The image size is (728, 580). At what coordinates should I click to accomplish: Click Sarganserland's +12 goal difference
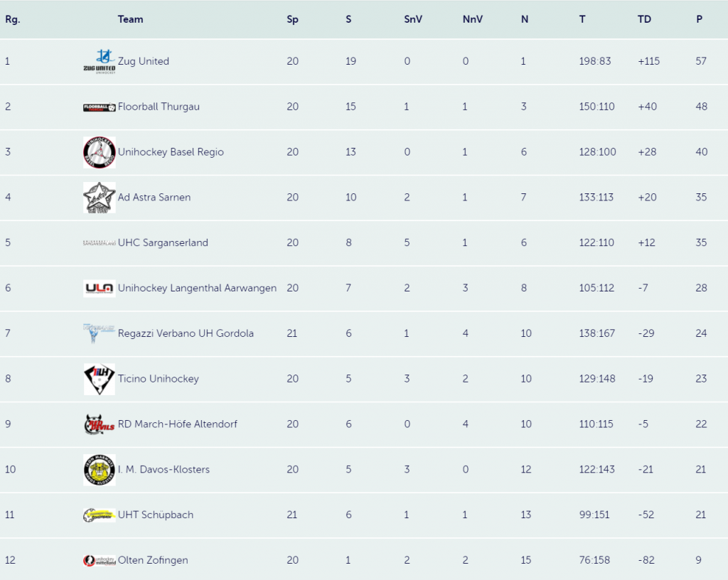[646, 242]
